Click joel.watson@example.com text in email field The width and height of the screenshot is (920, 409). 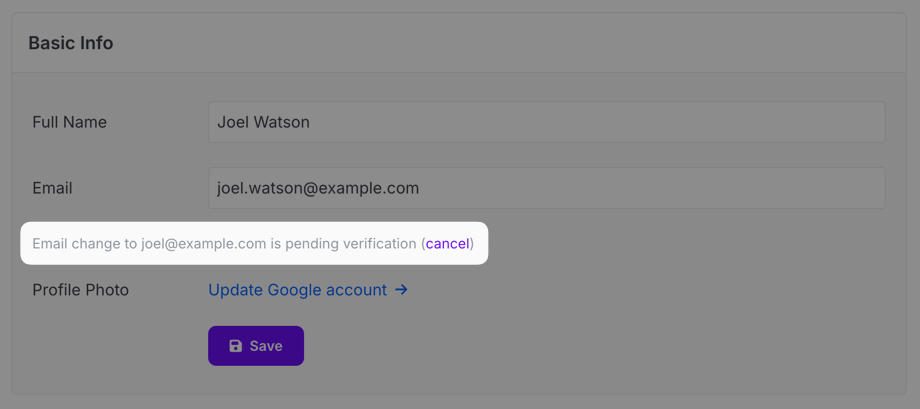(x=318, y=188)
